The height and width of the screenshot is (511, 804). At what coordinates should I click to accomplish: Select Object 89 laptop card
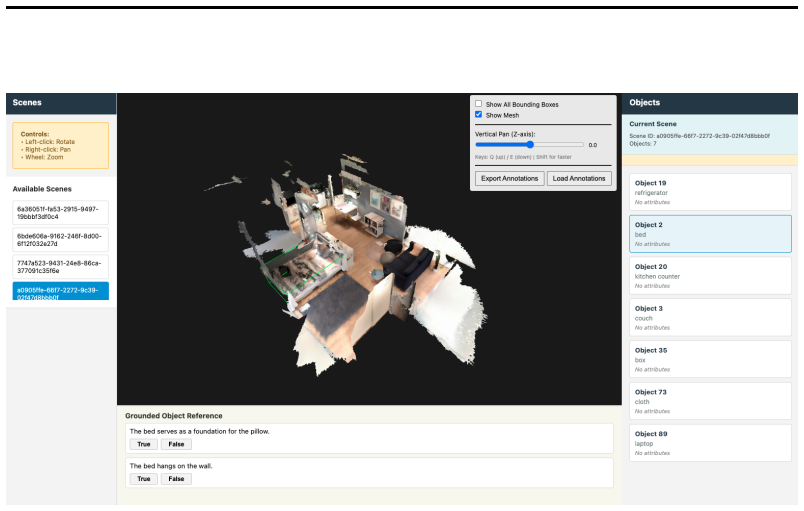tap(710, 443)
